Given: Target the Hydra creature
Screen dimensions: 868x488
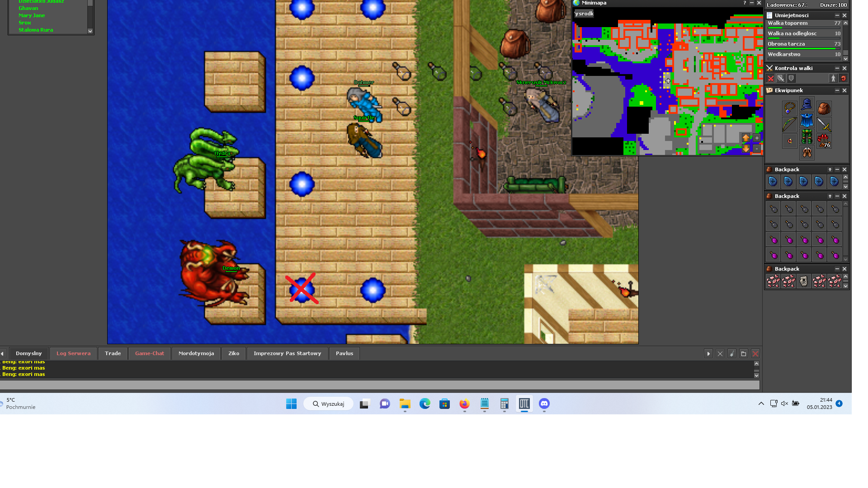Looking at the screenshot, I should [x=207, y=160].
